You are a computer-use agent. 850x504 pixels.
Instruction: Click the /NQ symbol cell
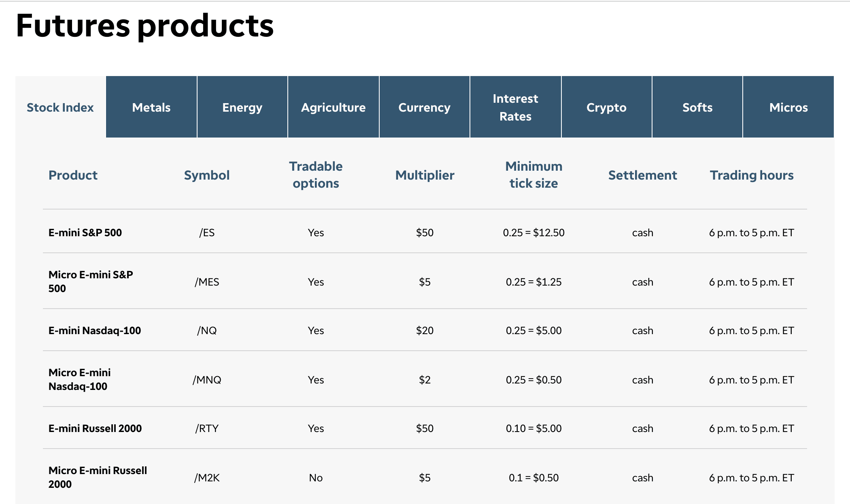tap(207, 330)
